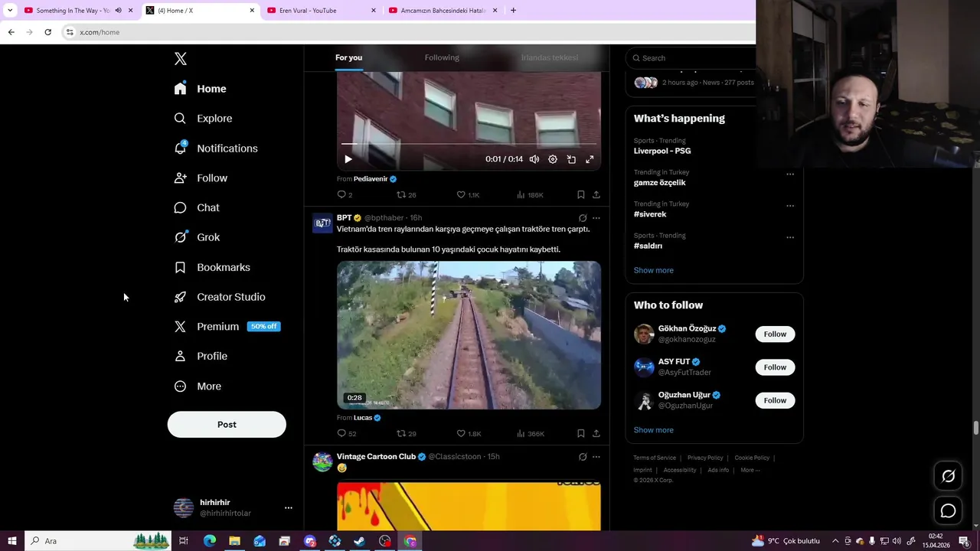Viewport: 980px width, 551px height.
Task: Switch to Eren Vural - YouTube tab
Action: coord(321,11)
